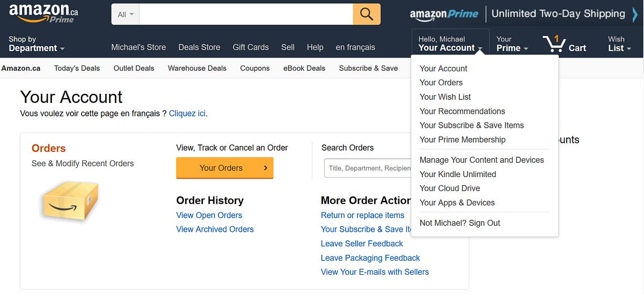Image resolution: width=644 pixels, height=294 pixels.
Task: Open the Wish List dropdown
Action: 619,44
